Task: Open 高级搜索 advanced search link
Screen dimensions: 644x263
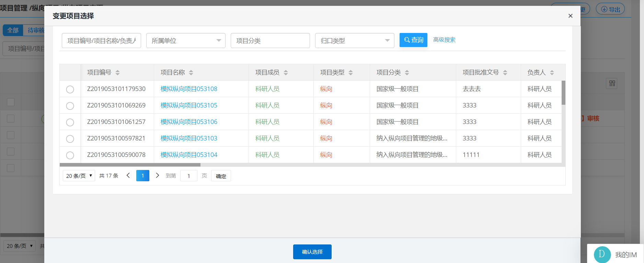Action: (444, 40)
